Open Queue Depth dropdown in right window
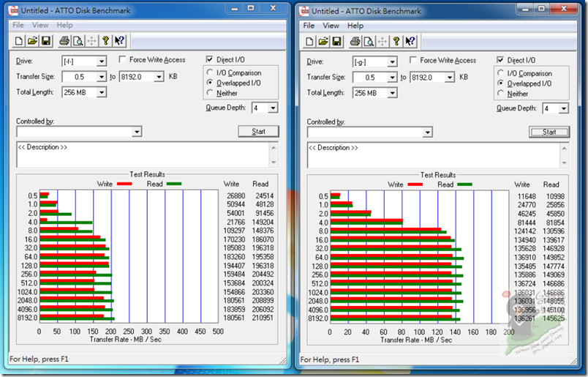Image resolution: width=588 pixels, height=377 pixels. point(563,109)
